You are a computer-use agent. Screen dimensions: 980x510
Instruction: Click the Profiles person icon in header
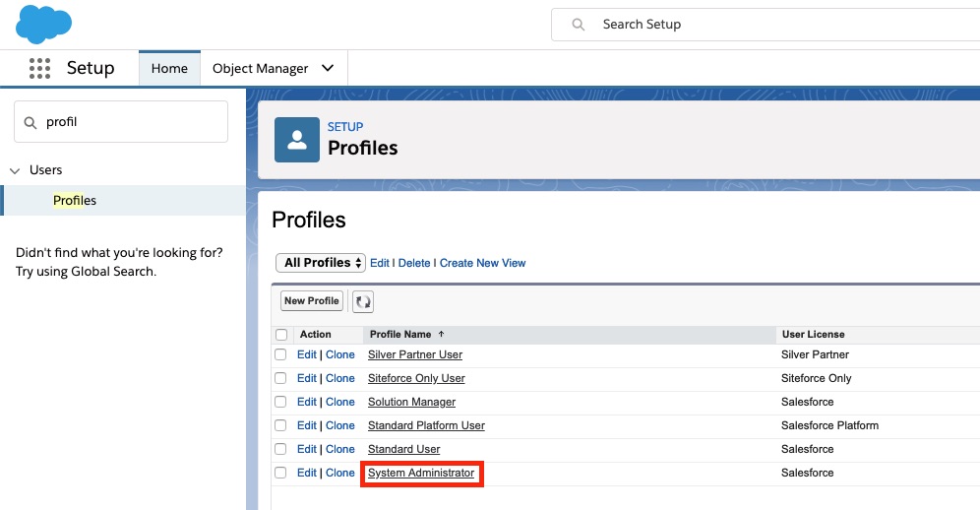coord(297,140)
